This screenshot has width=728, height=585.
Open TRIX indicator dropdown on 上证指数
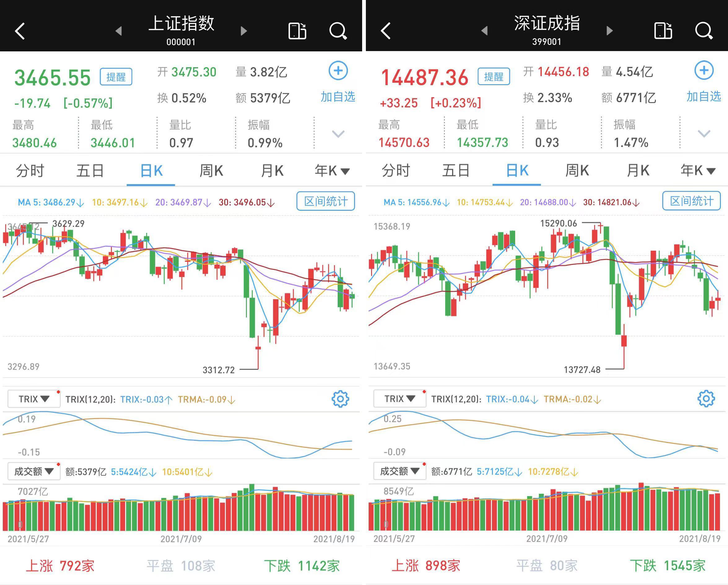tap(34, 399)
